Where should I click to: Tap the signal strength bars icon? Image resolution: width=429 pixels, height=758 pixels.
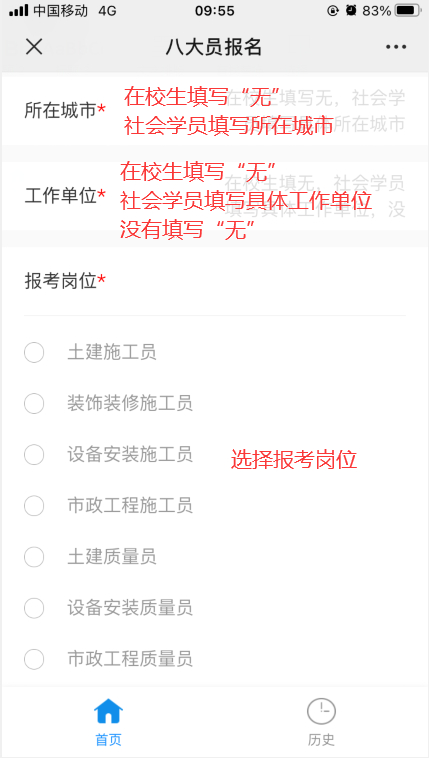(18, 10)
